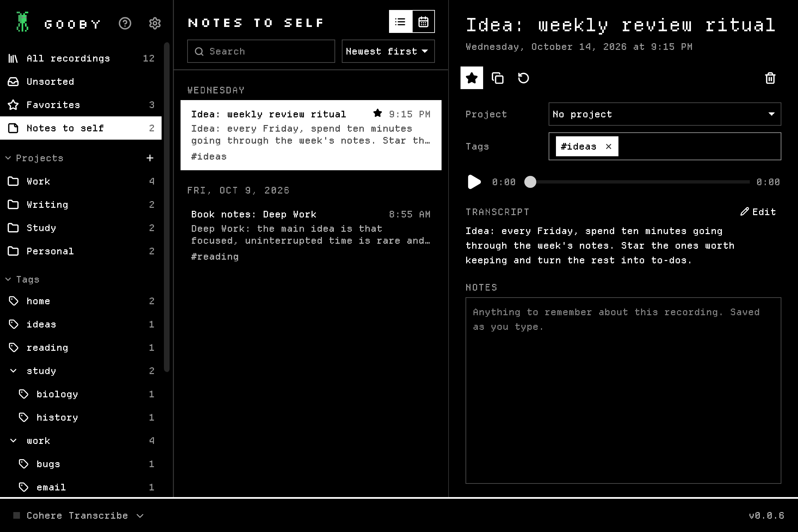Open Book notes: Deep Work recording
The image size is (798, 532).
click(x=311, y=235)
